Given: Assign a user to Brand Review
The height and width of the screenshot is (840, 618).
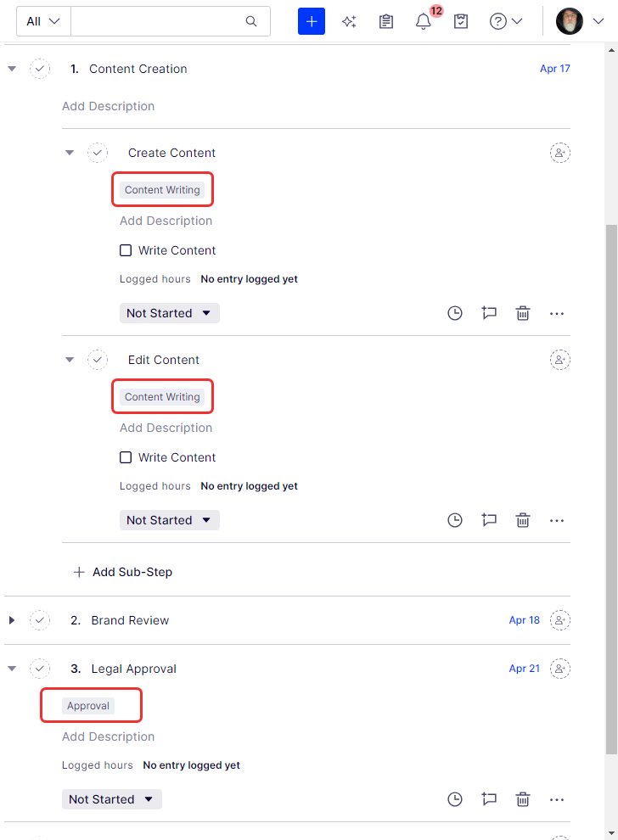Looking at the screenshot, I should (x=559, y=620).
